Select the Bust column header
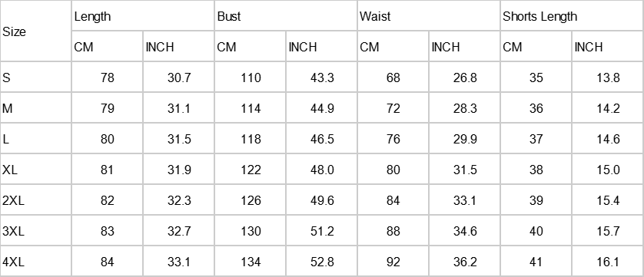644x277 pixels. (x=286, y=16)
